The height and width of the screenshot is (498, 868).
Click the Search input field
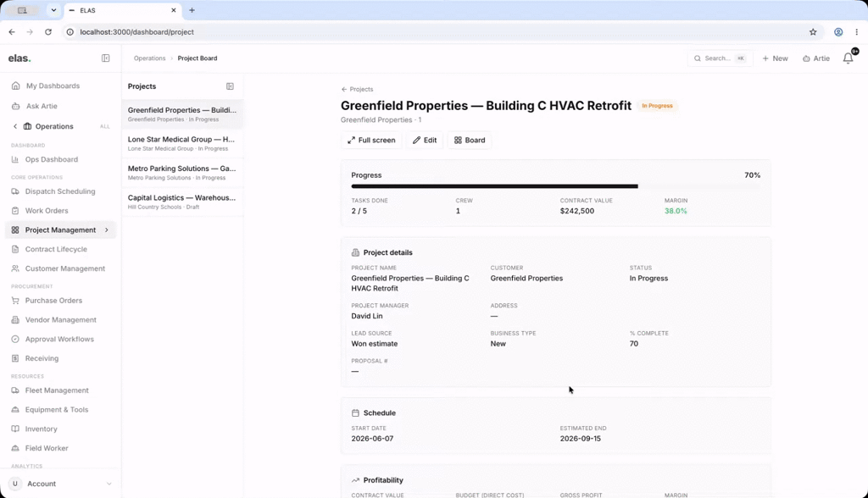pyautogui.click(x=720, y=58)
